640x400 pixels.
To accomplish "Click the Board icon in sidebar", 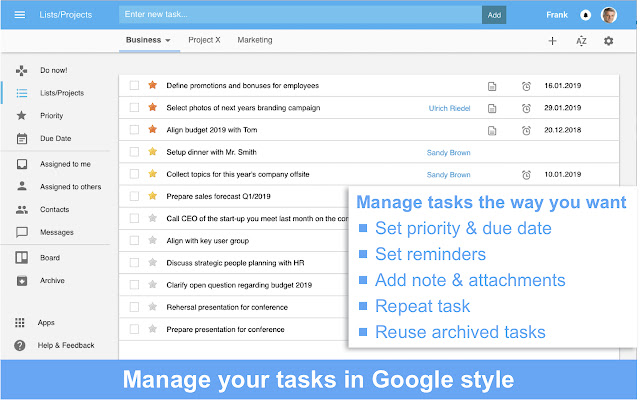I will 22,258.
